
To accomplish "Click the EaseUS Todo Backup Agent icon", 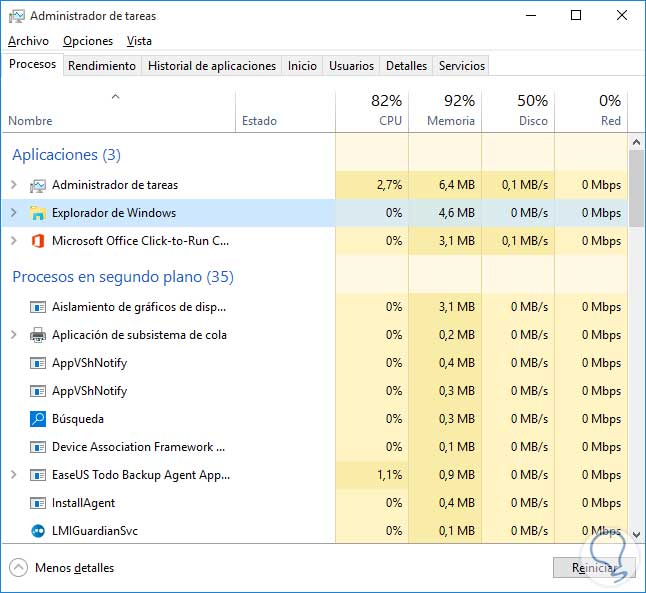I will click(38, 475).
